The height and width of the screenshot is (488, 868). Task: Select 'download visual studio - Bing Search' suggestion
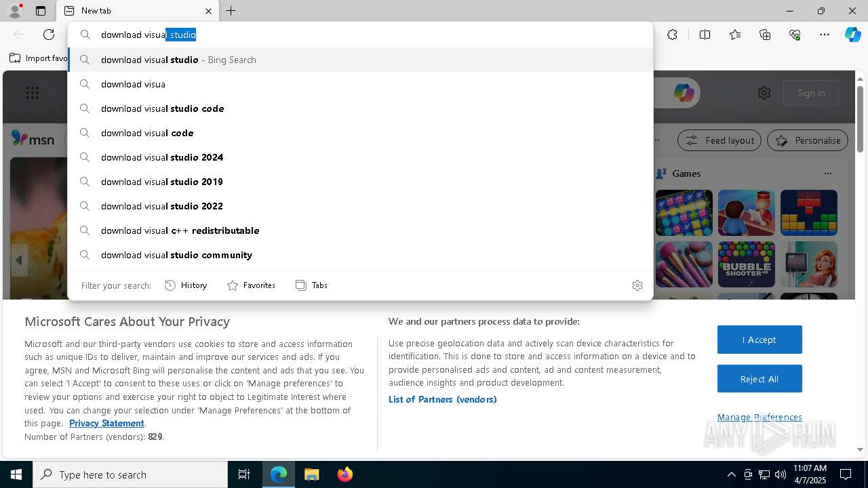click(360, 60)
